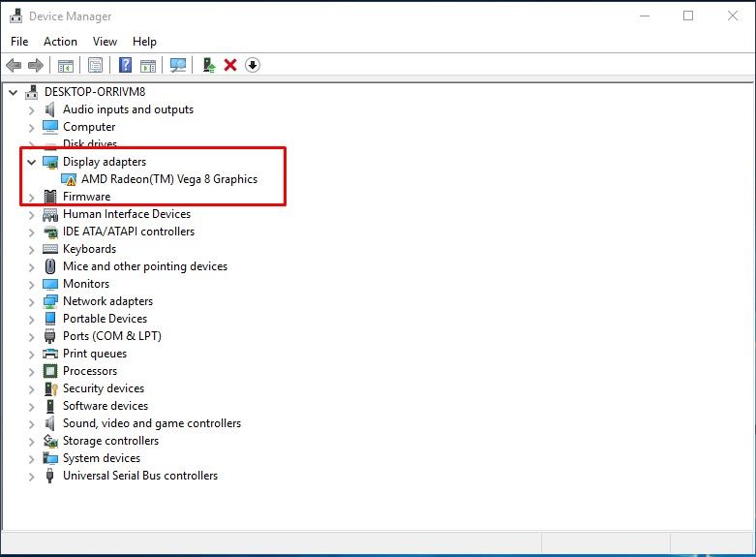Toggle the console tree pane icon

coord(66,65)
